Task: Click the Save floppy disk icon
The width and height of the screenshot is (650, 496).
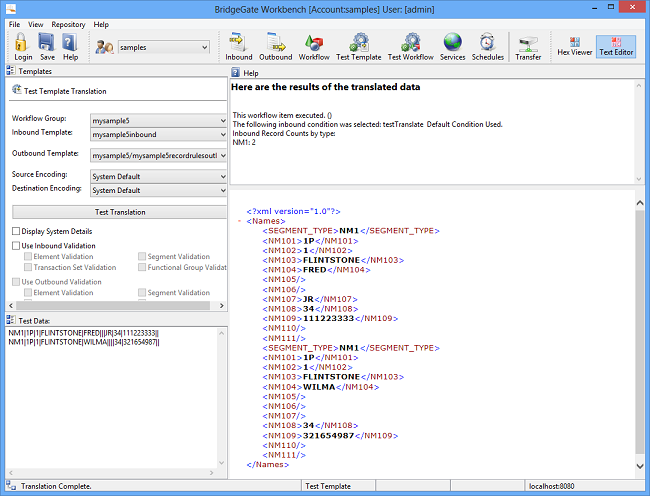Action: pos(46,42)
